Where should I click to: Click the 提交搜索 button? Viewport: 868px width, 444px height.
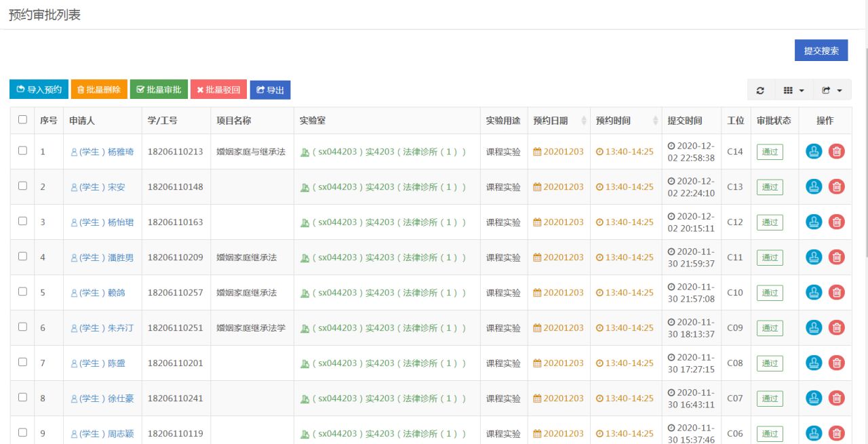point(821,51)
